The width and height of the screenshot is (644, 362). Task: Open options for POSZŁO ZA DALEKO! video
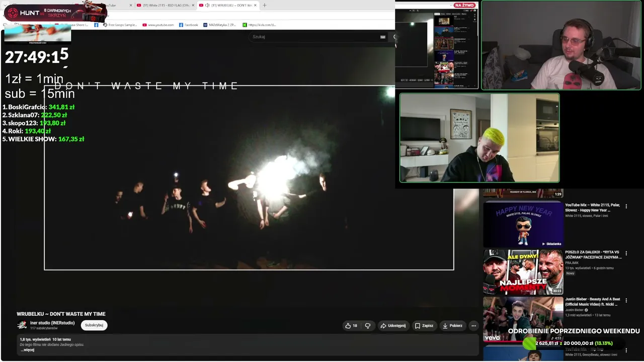point(626,253)
